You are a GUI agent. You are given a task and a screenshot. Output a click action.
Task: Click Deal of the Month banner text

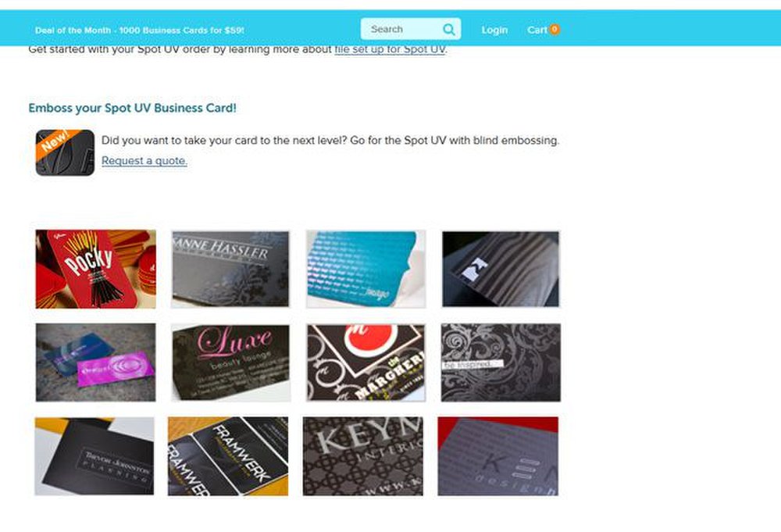click(x=140, y=30)
